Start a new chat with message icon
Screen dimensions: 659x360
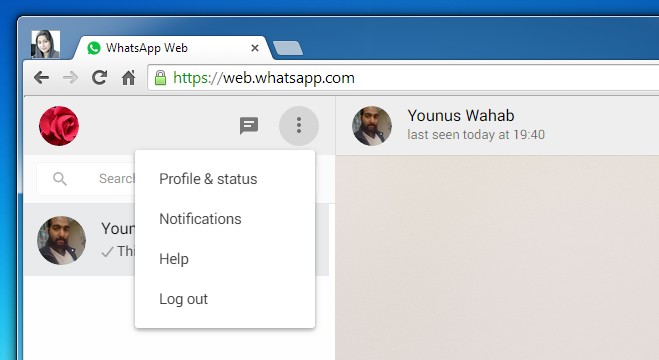pyautogui.click(x=249, y=126)
